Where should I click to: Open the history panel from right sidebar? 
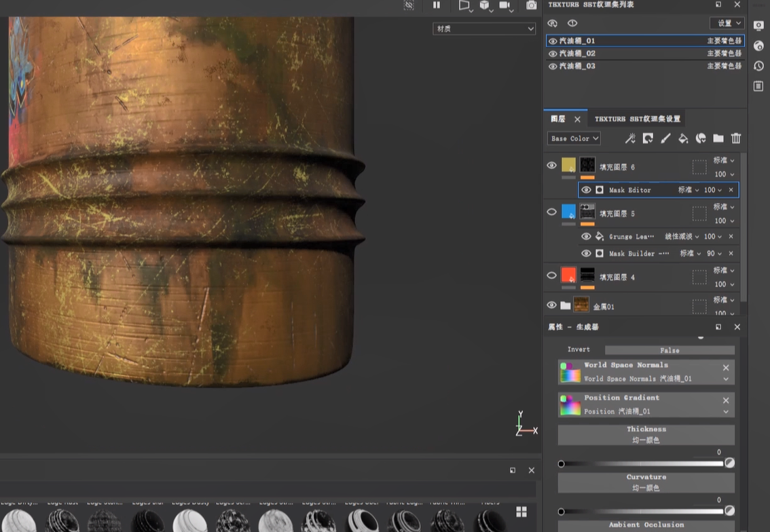click(x=758, y=66)
